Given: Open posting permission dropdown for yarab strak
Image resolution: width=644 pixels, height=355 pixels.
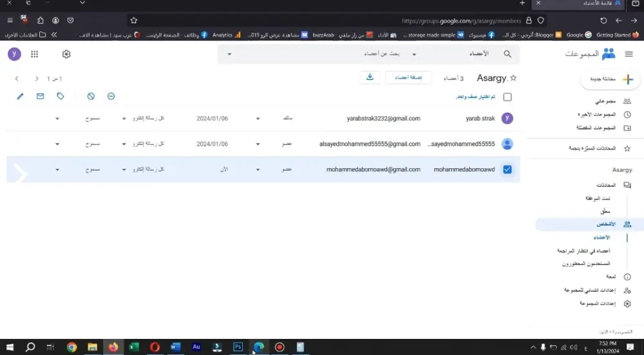Looking at the screenshot, I should [x=57, y=119].
